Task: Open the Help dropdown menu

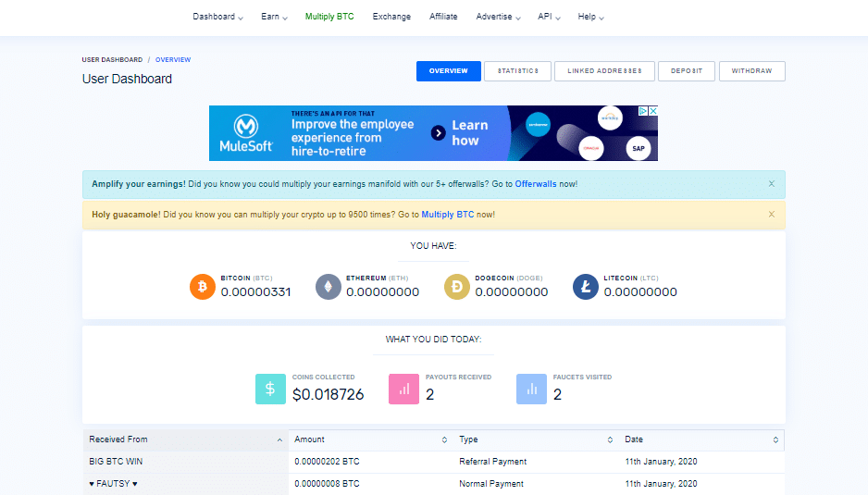Action: pyautogui.click(x=590, y=17)
